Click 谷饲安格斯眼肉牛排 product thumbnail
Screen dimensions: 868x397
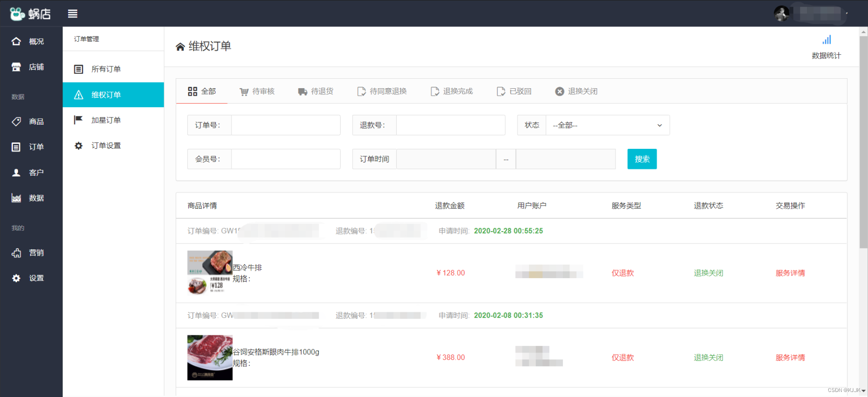(x=210, y=357)
